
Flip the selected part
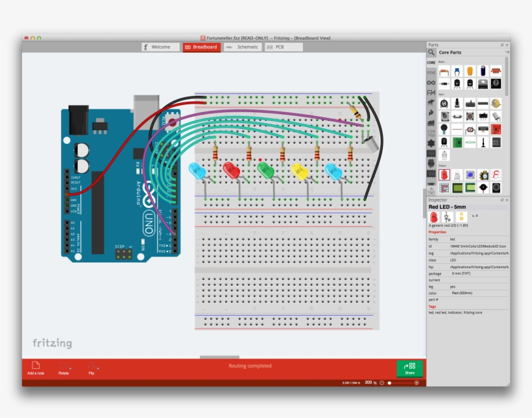tap(91, 367)
